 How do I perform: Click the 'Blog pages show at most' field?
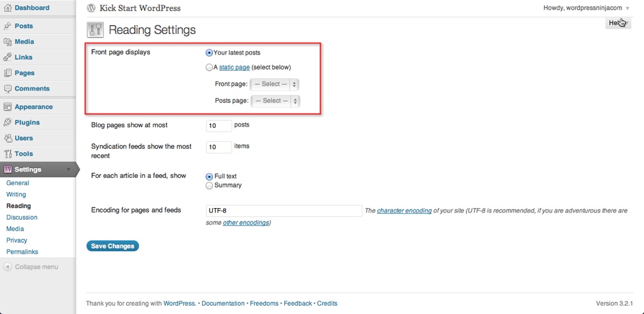pos(219,126)
